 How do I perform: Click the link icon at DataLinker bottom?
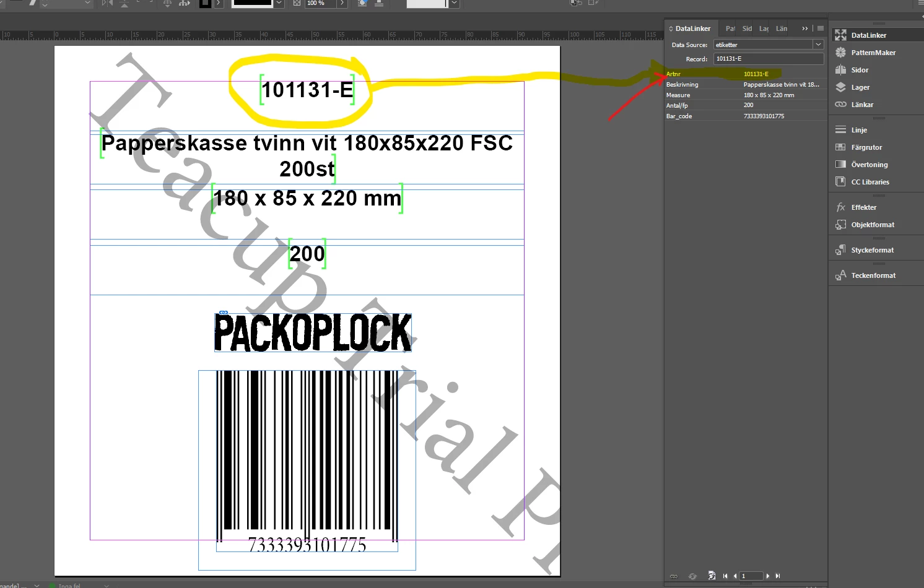coord(674,576)
